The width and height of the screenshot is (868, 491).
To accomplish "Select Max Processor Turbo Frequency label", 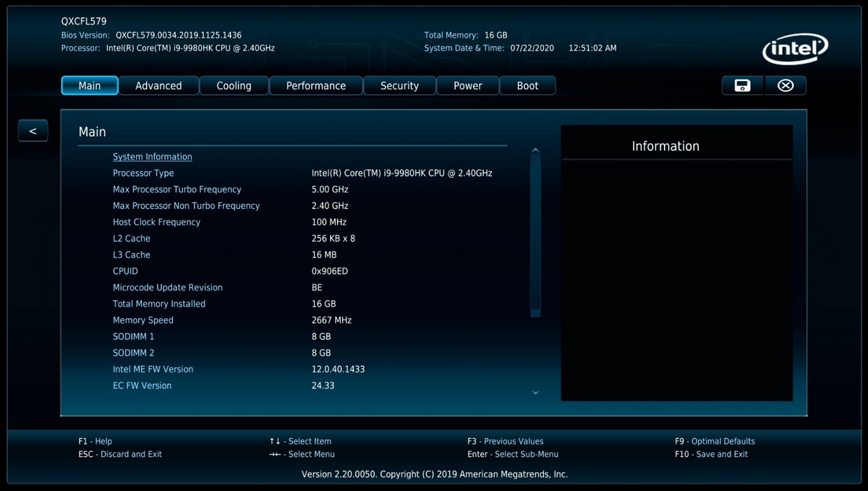I will 177,189.
